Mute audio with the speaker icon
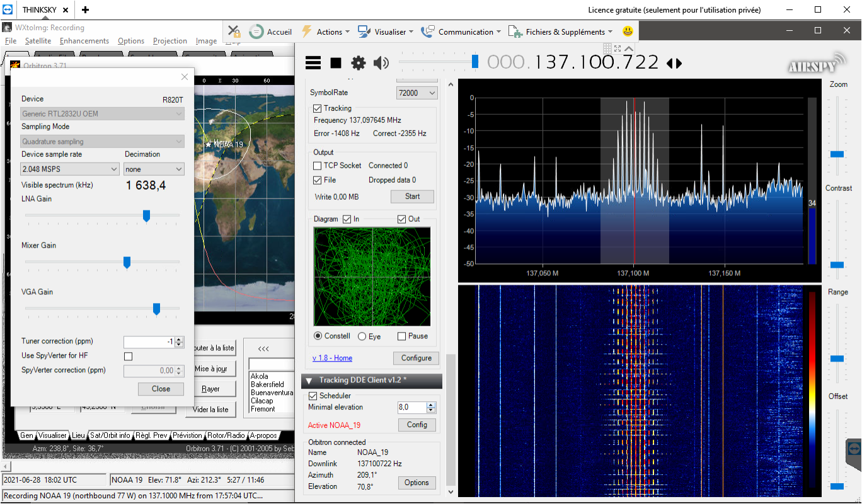862x504 pixels. point(381,62)
